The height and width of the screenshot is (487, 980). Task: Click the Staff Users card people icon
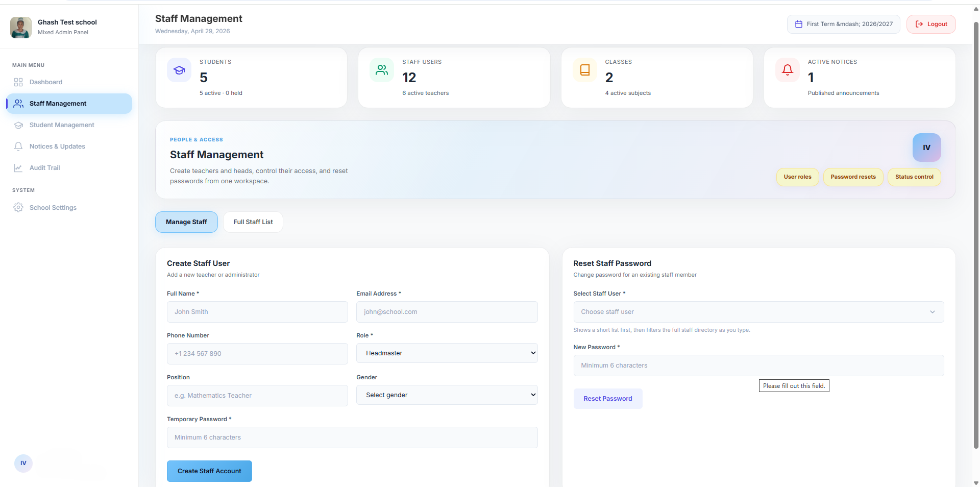tap(382, 70)
